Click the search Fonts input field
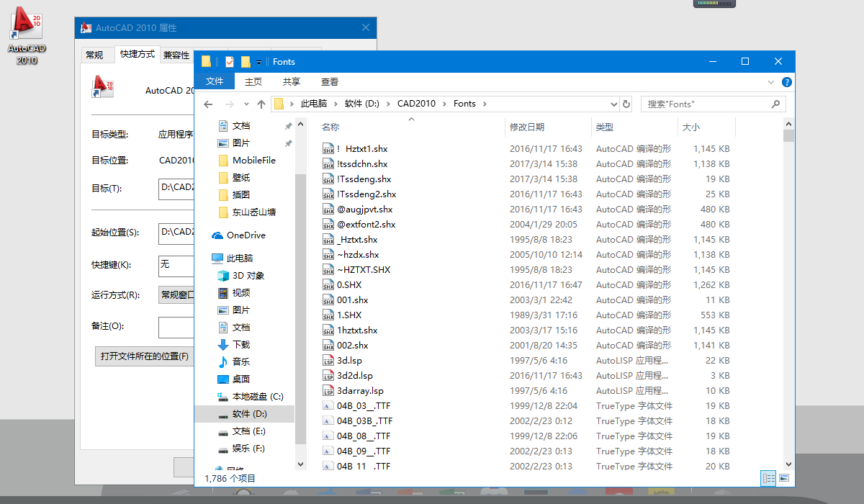Image resolution: width=864 pixels, height=504 pixels. [706, 104]
